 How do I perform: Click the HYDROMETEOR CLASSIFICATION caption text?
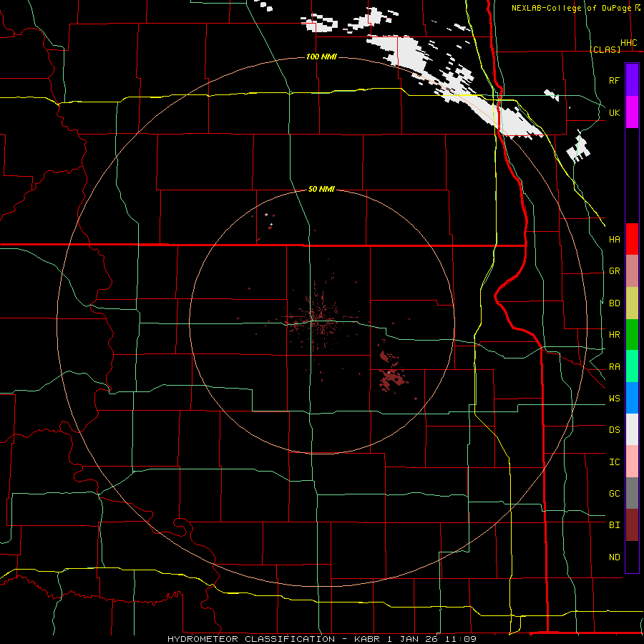pos(251,639)
